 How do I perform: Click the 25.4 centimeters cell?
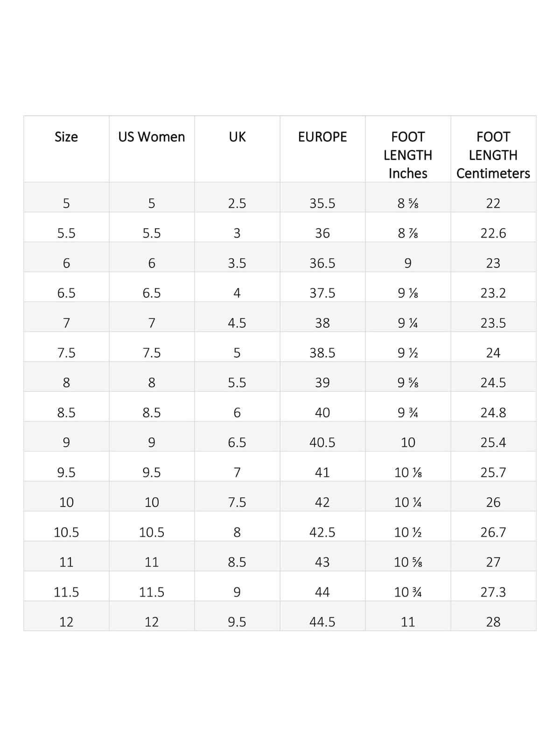(493, 442)
